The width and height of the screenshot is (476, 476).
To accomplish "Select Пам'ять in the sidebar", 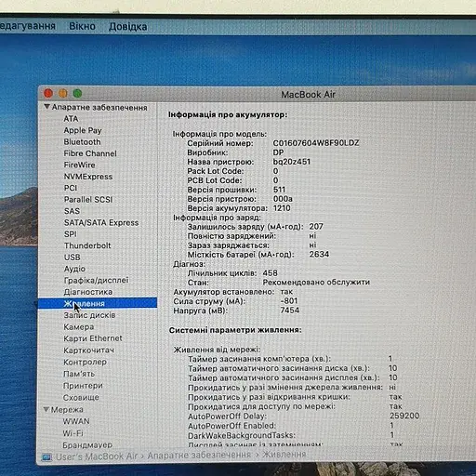I will pos(79,374).
